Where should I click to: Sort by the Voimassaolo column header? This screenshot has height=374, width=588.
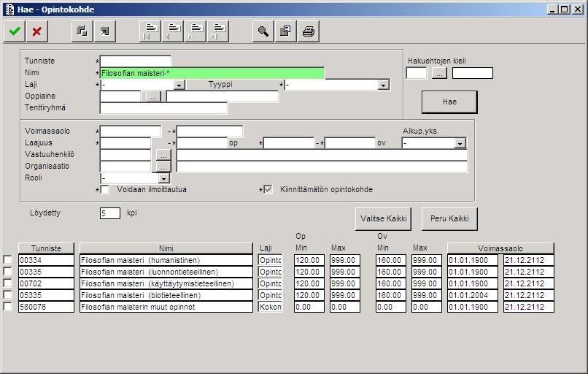tap(500, 248)
